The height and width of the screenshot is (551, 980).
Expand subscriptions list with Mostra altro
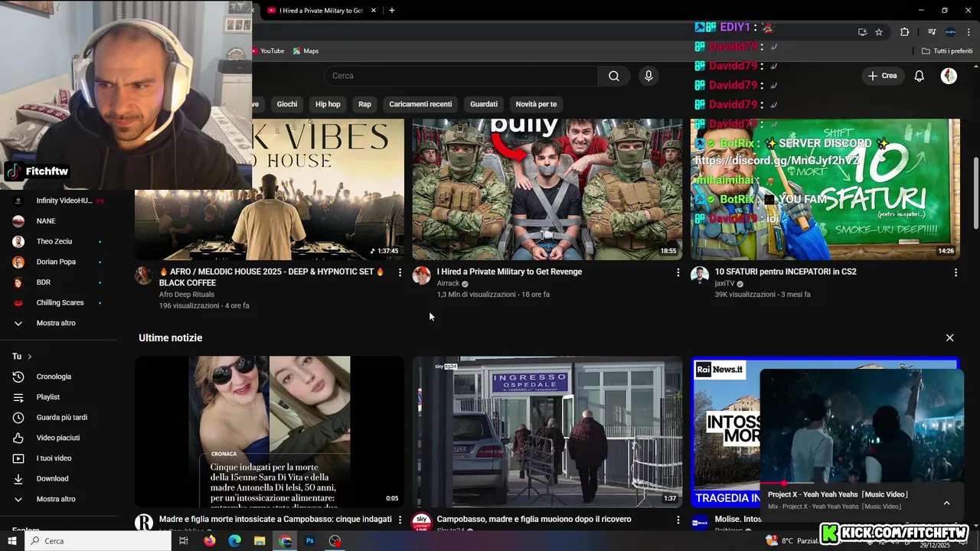point(56,323)
